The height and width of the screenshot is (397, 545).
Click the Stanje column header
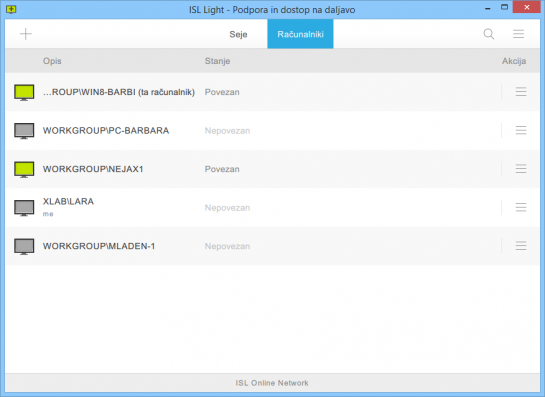pos(217,61)
